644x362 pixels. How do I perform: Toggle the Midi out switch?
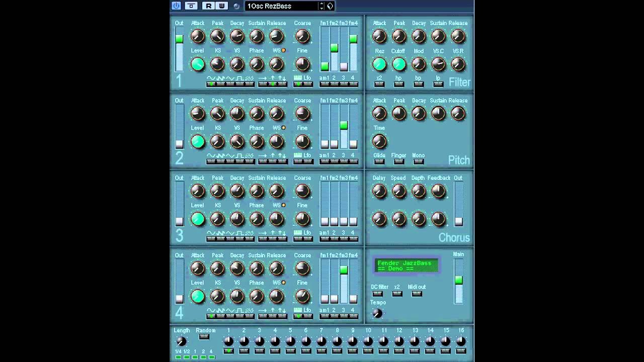(417, 294)
